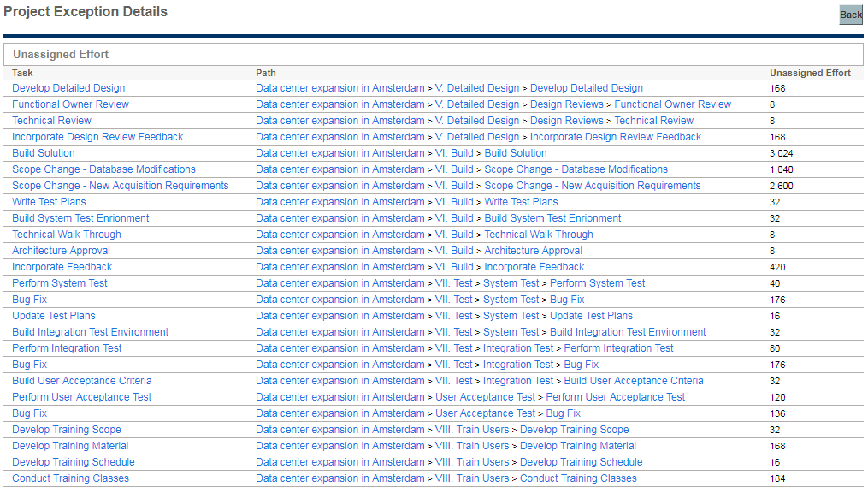Click the Back button
Viewport: 868px width, 493px height.
tap(850, 15)
